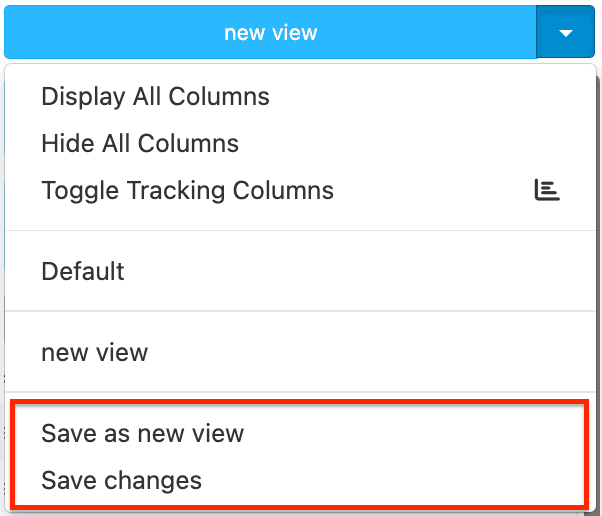Image resolution: width=602 pixels, height=516 pixels.
Task: Select the new view entry in the list
Action: [94, 352]
